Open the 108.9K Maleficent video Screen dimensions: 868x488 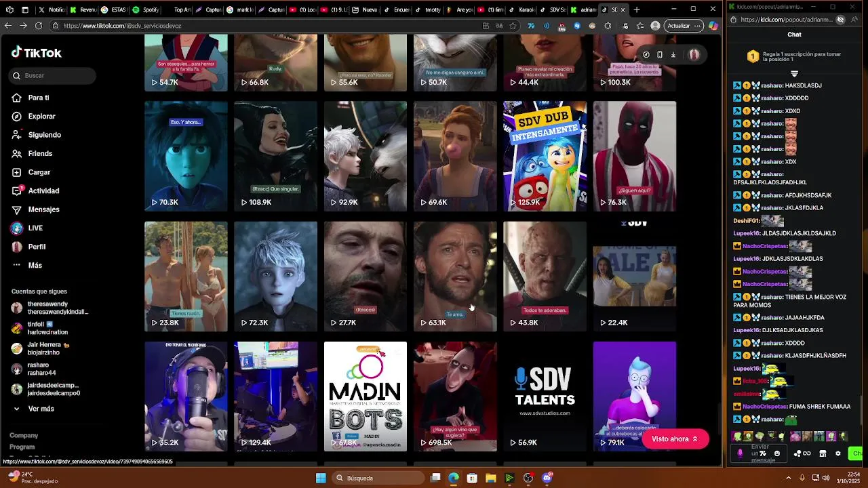coord(275,156)
